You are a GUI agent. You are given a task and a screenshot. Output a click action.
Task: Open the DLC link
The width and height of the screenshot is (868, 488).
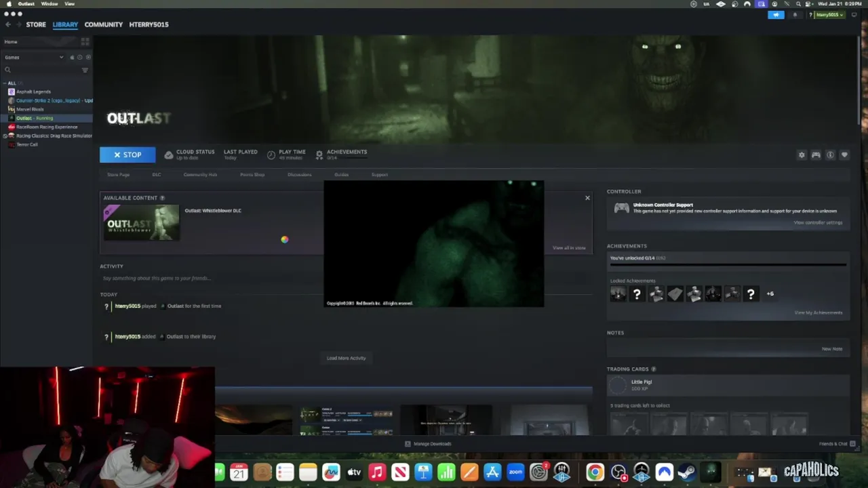[157, 175]
